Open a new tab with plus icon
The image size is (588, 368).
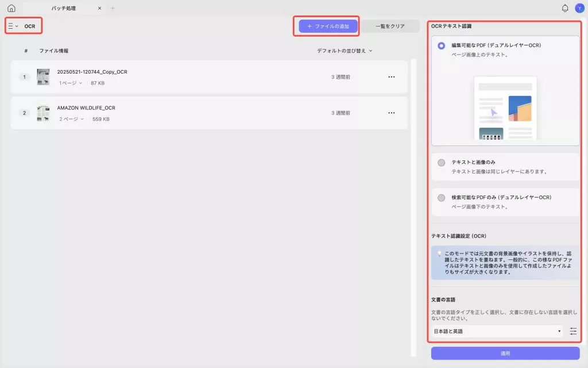click(x=113, y=8)
